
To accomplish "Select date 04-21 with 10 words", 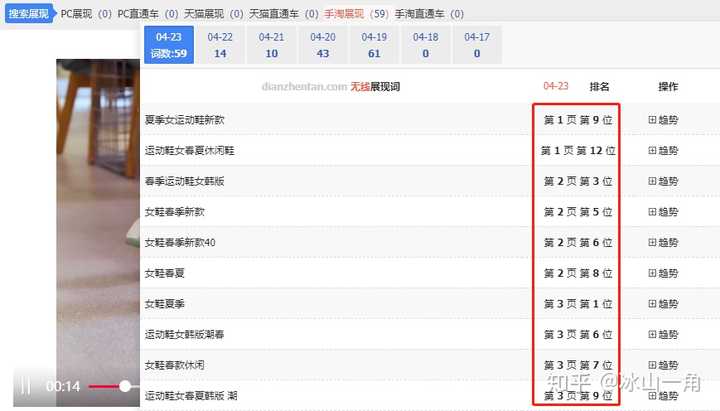I will (x=271, y=45).
